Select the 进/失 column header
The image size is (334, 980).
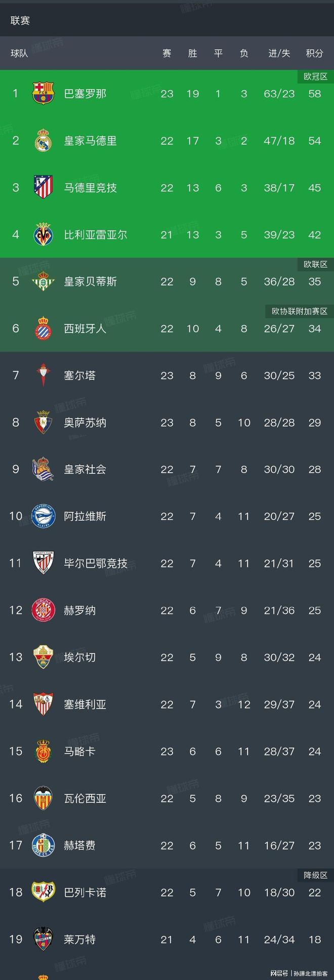pyautogui.click(x=279, y=53)
